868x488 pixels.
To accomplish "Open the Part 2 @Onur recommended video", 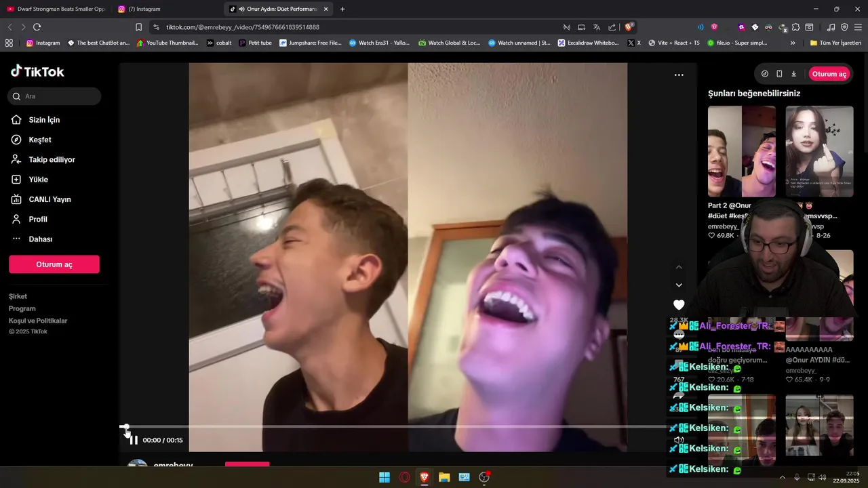I will [x=742, y=151].
